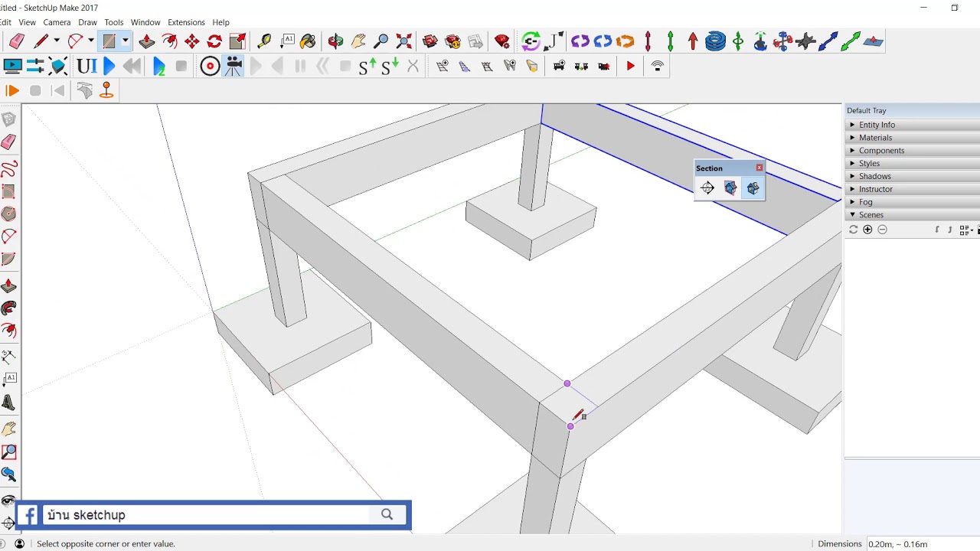Click the blue play button beside UI
This screenshot has width=980, height=551.
(109, 67)
